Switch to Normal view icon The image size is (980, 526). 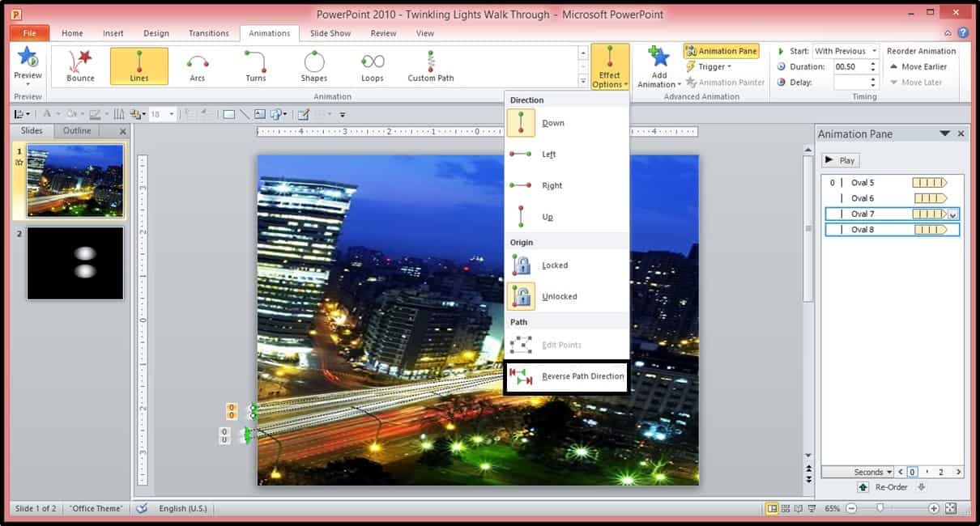coord(772,508)
